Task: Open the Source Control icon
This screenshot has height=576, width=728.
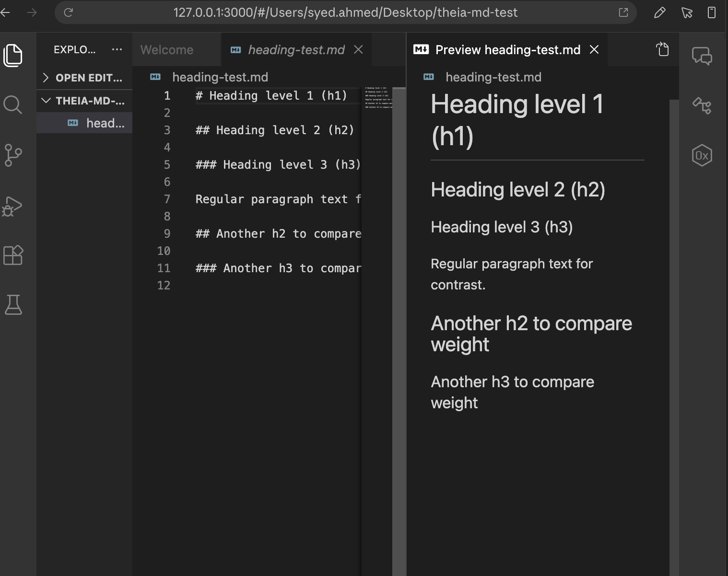Action: click(13, 155)
